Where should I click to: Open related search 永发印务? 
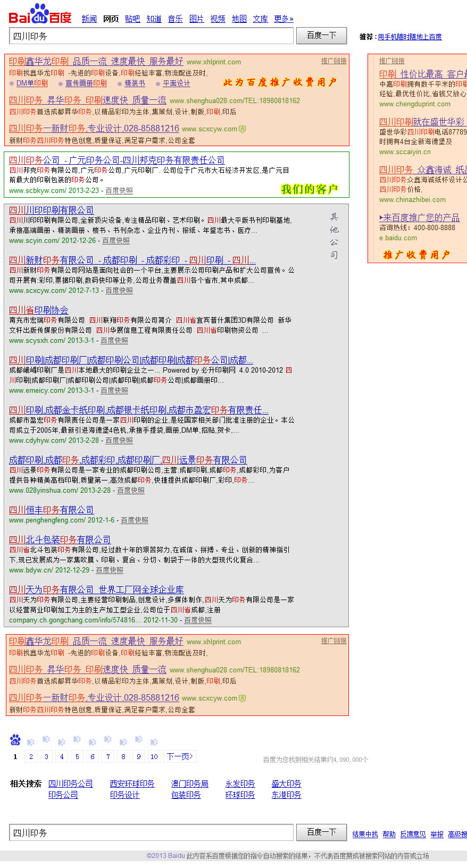240,783
